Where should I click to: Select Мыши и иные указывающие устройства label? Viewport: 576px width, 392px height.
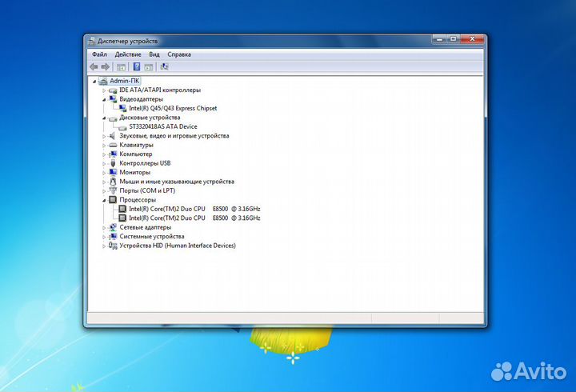coord(177,182)
